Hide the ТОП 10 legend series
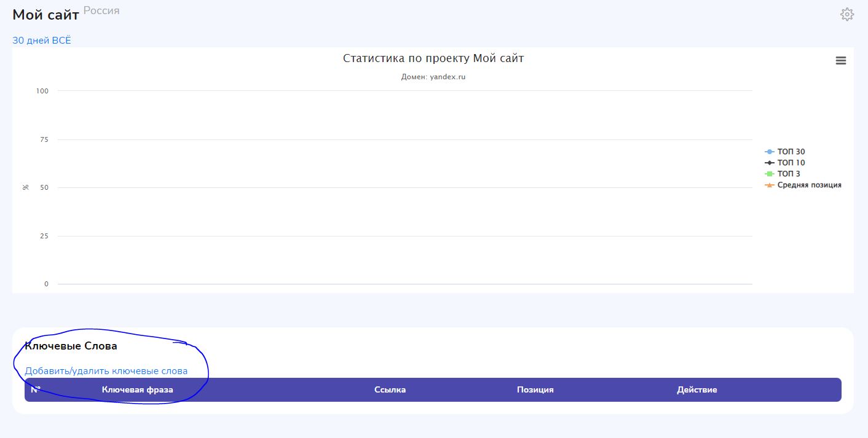This screenshot has height=438, width=868. coord(791,163)
